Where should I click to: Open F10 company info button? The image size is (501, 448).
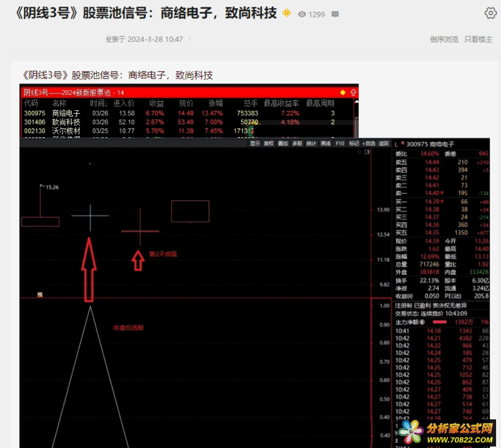[x=340, y=143]
